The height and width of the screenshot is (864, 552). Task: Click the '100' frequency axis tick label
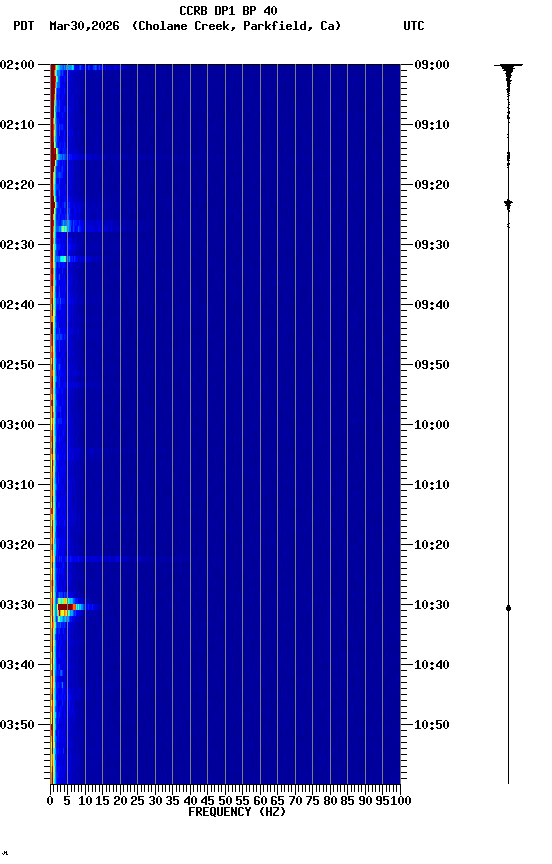pyautogui.click(x=401, y=801)
